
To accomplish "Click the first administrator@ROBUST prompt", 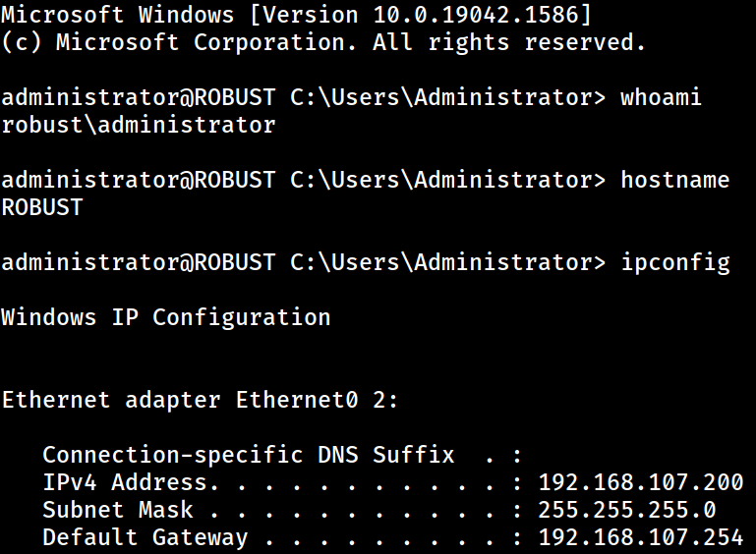I will point(139,97).
